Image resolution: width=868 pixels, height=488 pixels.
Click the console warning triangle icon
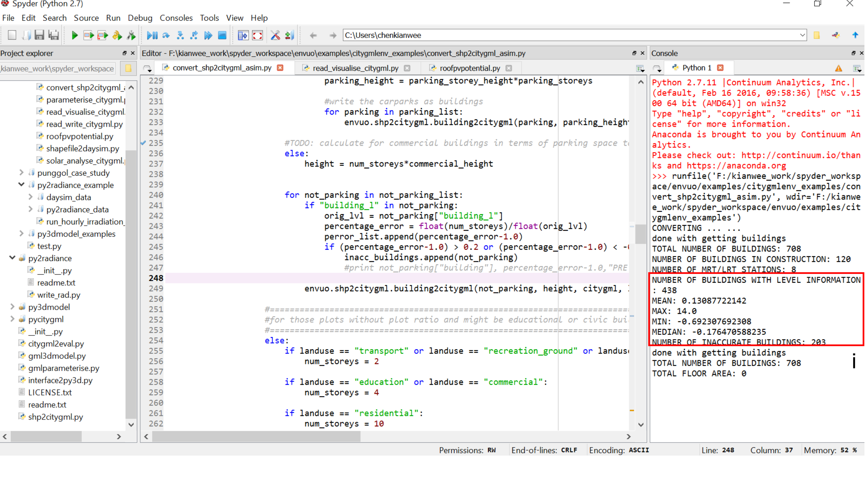pyautogui.click(x=838, y=68)
